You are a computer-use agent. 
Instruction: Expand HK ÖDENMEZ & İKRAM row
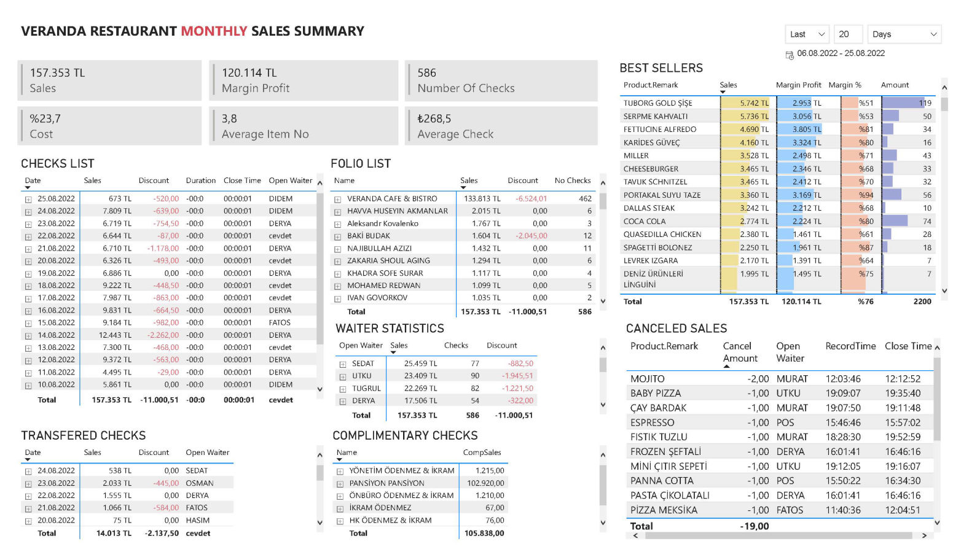[340, 521]
